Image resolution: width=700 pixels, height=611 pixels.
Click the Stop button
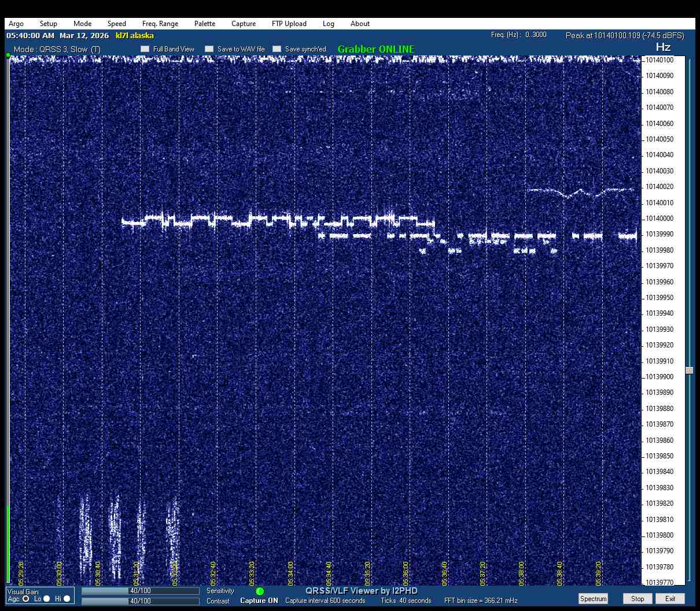coord(638,599)
